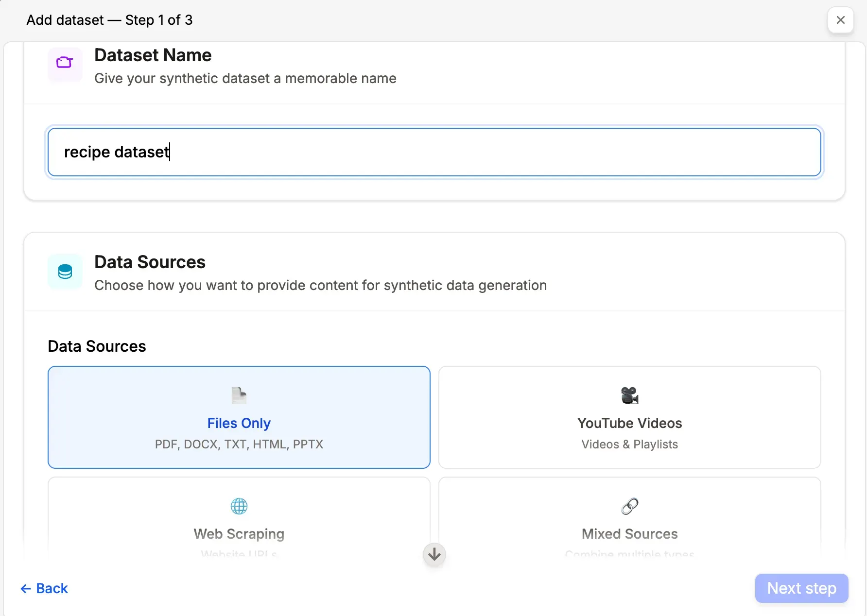
Task: Select the Files Only data source
Action: click(x=239, y=417)
